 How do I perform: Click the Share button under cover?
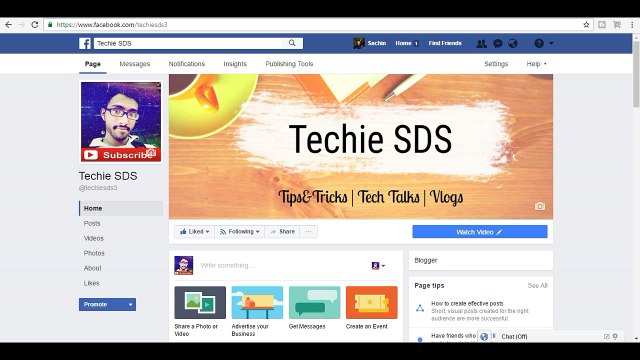click(x=282, y=231)
